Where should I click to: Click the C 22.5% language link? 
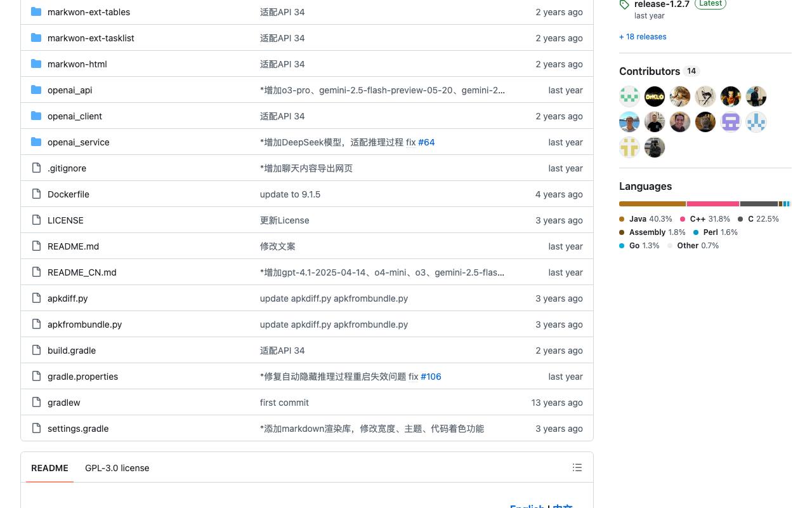coord(758,219)
